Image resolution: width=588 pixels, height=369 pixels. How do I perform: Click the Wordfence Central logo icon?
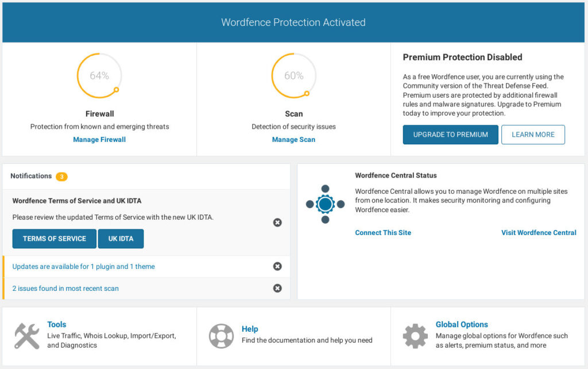tap(325, 203)
